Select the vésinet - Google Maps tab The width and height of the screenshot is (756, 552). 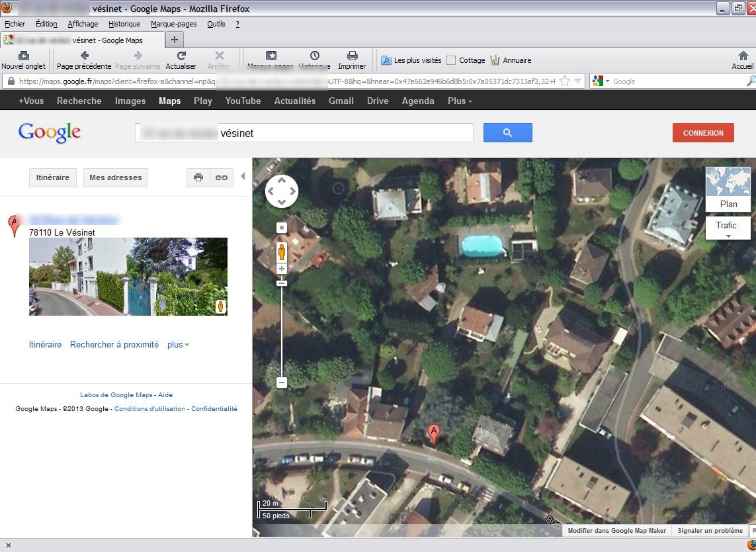(83, 40)
